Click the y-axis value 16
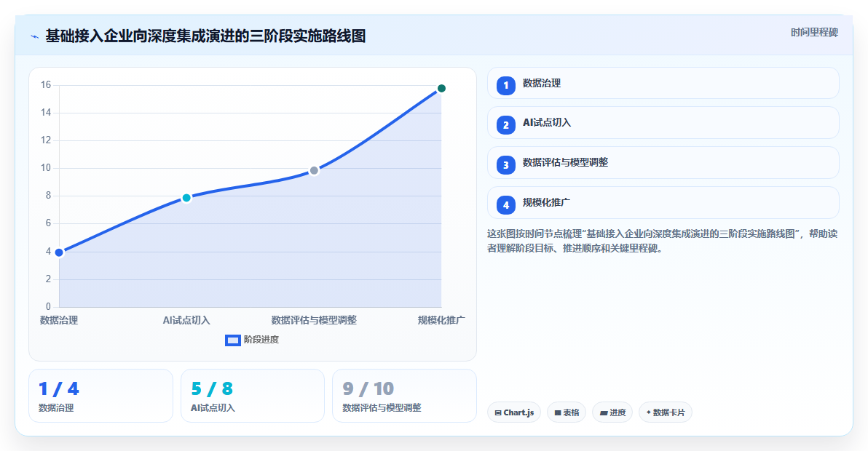This screenshot has height=451, width=868. (46, 85)
